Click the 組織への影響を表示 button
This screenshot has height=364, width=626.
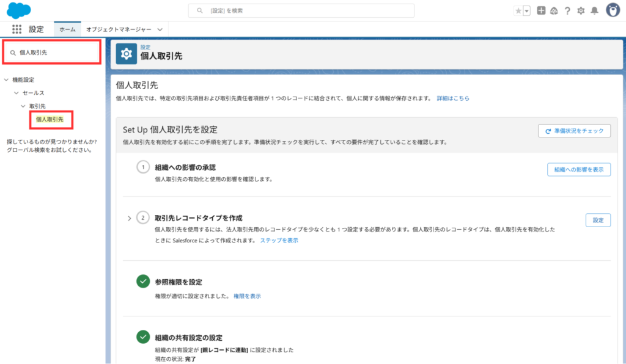tap(578, 169)
